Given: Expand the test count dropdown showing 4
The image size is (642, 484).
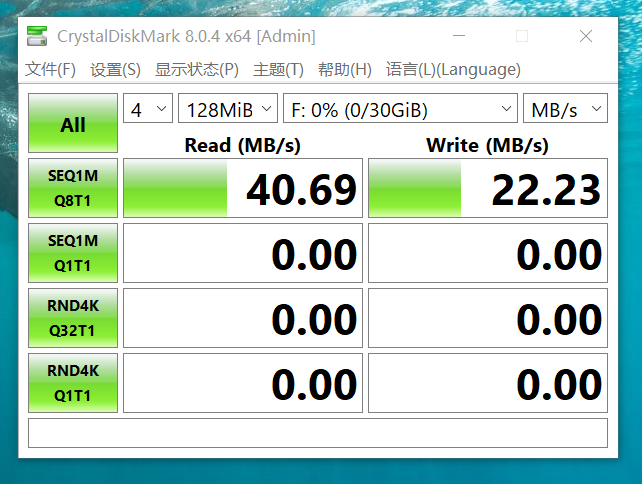Looking at the screenshot, I should (x=148, y=109).
